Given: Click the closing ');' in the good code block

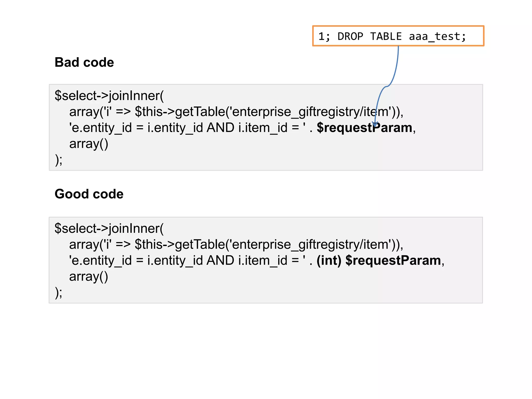Looking at the screenshot, I should [x=59, y=292].
